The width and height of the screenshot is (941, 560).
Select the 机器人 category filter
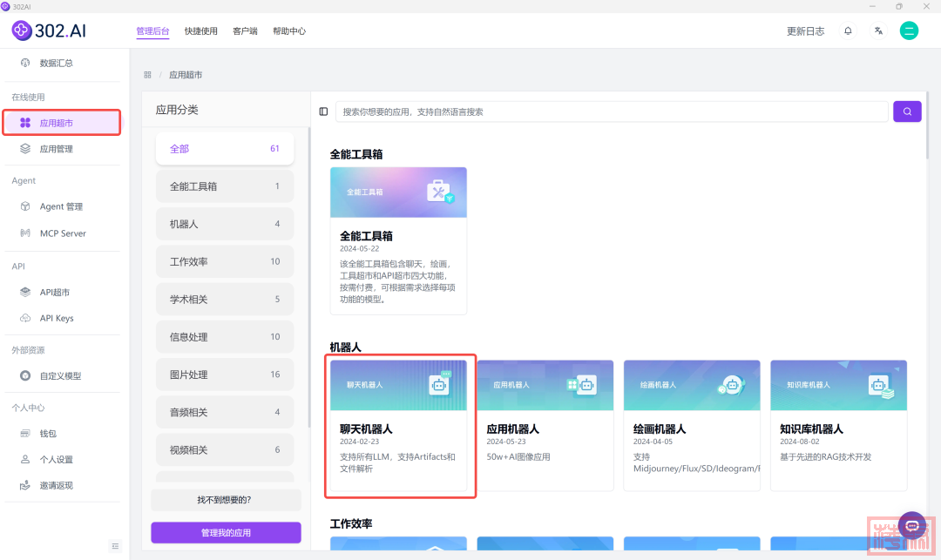point(225,224)
